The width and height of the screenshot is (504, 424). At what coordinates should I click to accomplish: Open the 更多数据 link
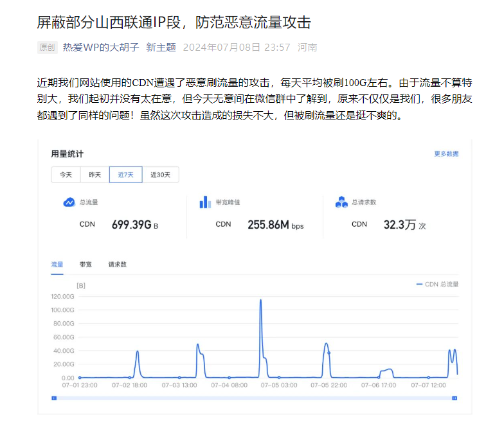tap(446, 154)
